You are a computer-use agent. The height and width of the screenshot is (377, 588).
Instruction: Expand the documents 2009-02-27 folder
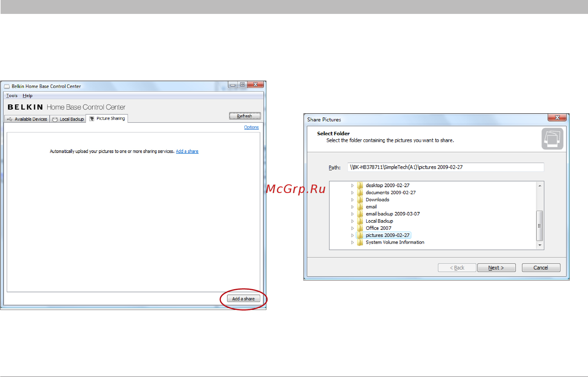coord(352,193)
